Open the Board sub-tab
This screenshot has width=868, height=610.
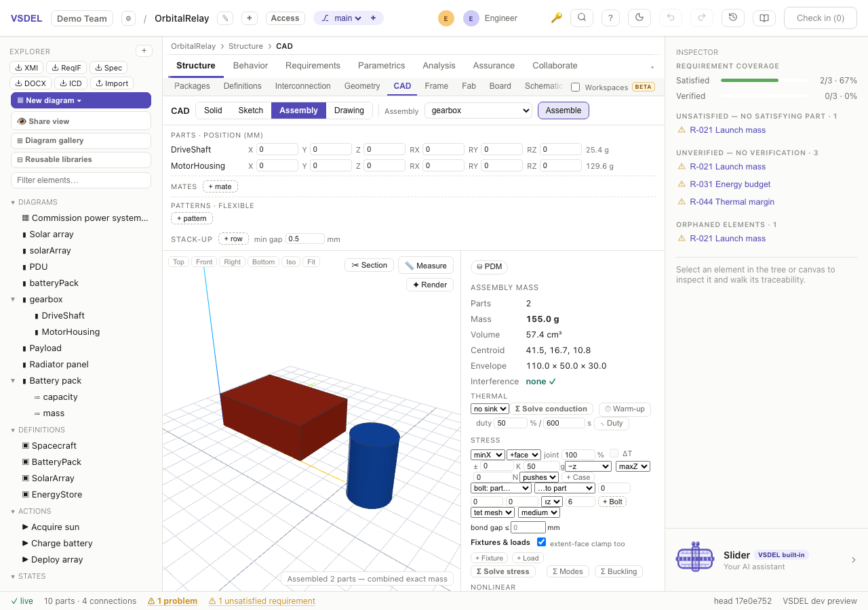point(500,86)
